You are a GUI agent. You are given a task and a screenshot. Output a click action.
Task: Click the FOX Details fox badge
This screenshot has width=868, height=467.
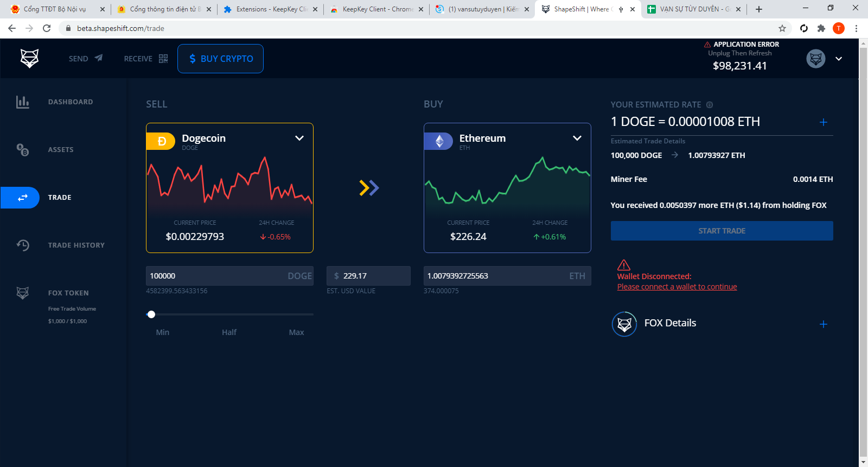coord(624,324)
